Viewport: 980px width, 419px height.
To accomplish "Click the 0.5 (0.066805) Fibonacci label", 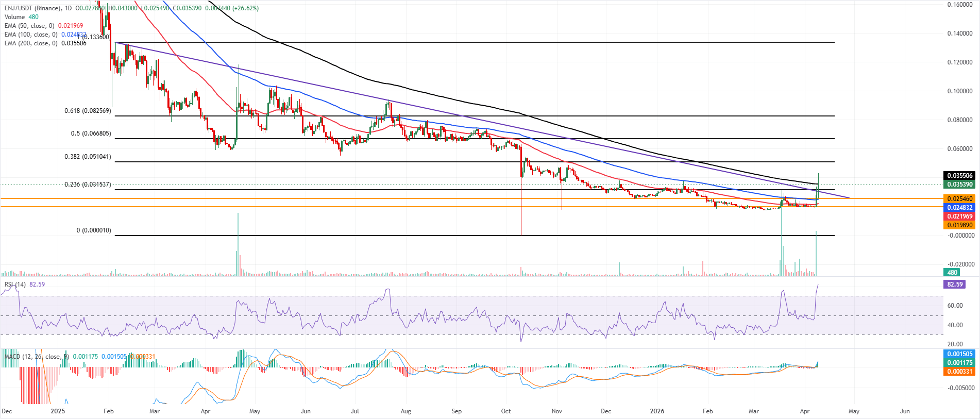I will coord(91,133).
